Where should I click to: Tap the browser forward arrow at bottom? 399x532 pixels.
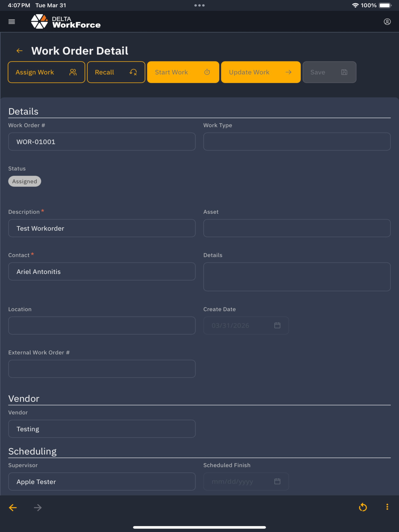click(x=38, y=508)
